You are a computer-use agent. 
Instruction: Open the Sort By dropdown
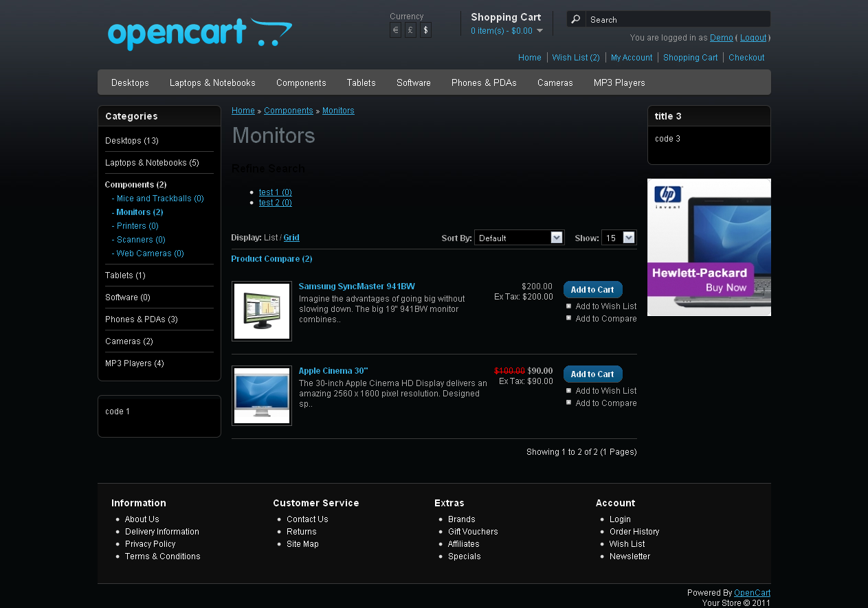(x=519, y=238)
